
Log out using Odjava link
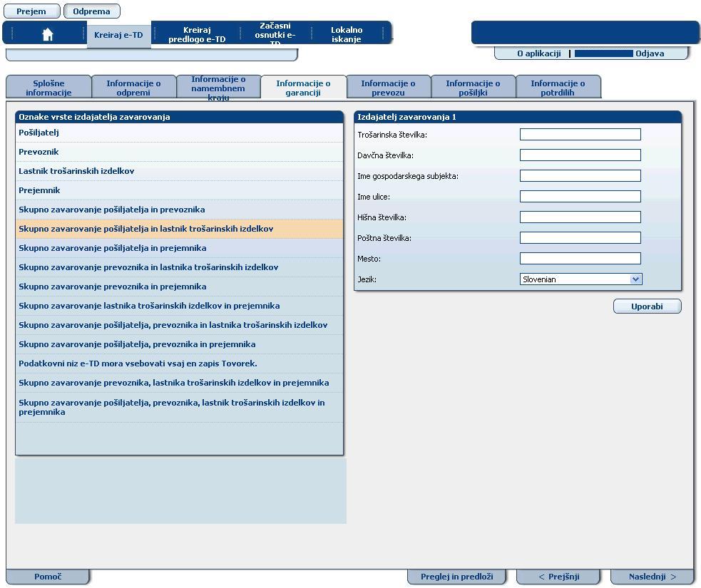pos(650,53)
